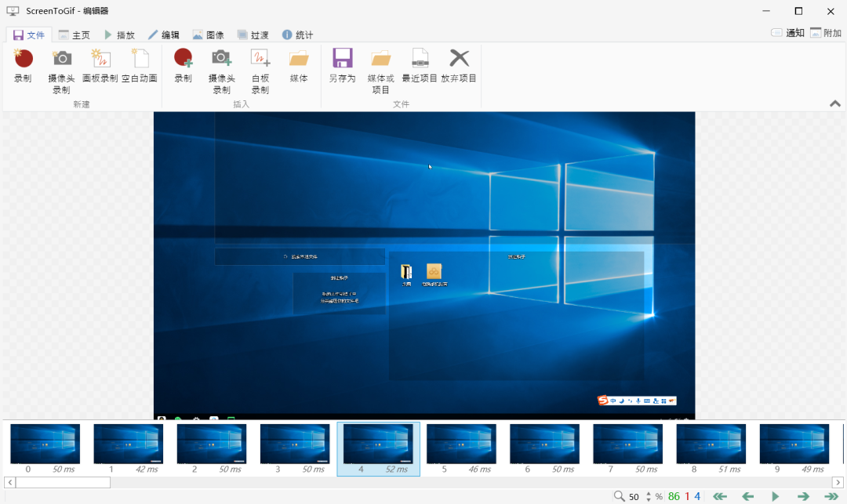The height and width of the screenshot is (504, 847).
Task: Click the selected frame count 1
Action: tap(687, 496)
